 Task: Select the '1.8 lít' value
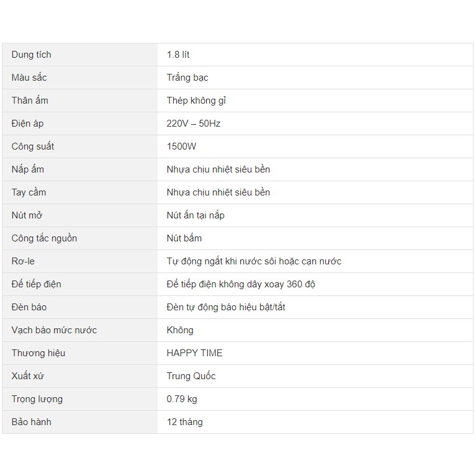tap(178, 55)
